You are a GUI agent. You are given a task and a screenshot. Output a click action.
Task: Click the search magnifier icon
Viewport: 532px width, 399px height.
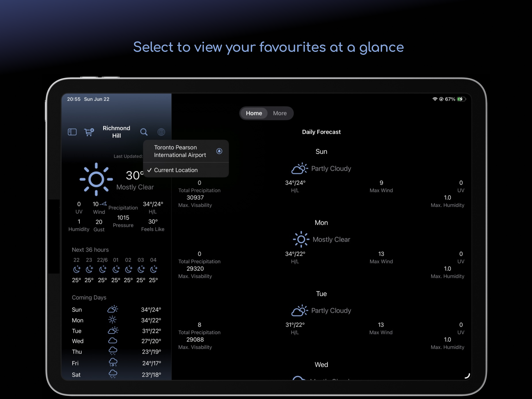tap(144, 132)
